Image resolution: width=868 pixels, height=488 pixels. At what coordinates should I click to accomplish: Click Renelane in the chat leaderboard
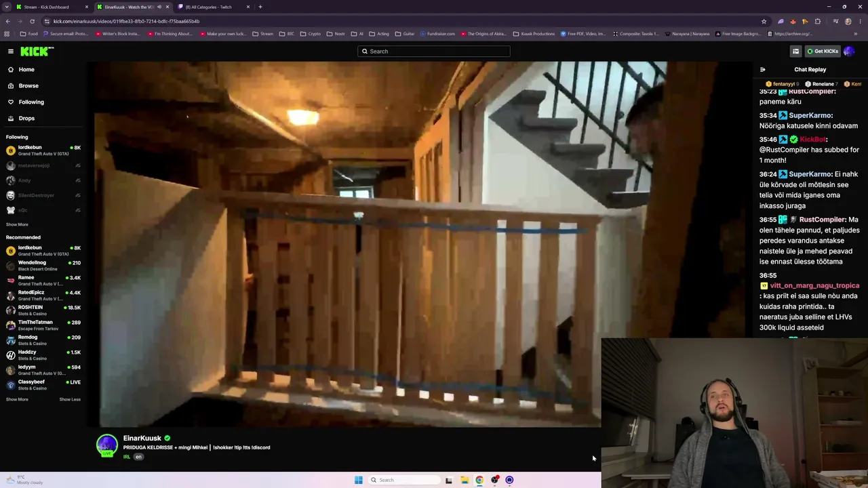(822, 84)
